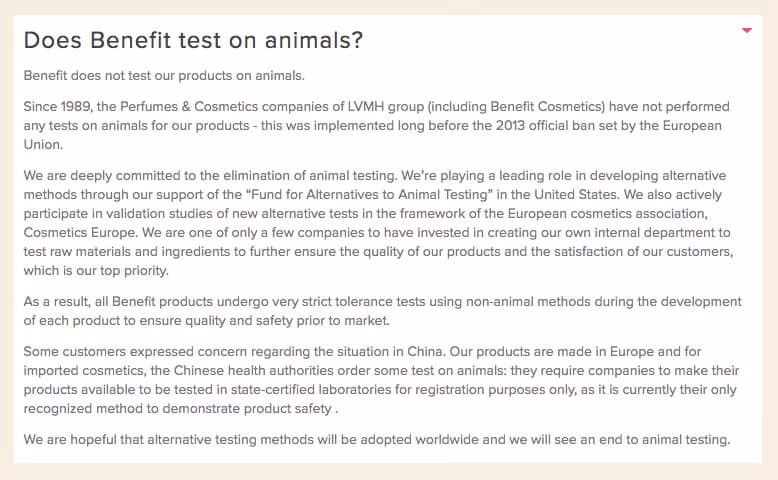This screenshot has height=480, width=778.
Task: Click the paragraph starting "Some customers expressed concern"
Action: point(378,380)
